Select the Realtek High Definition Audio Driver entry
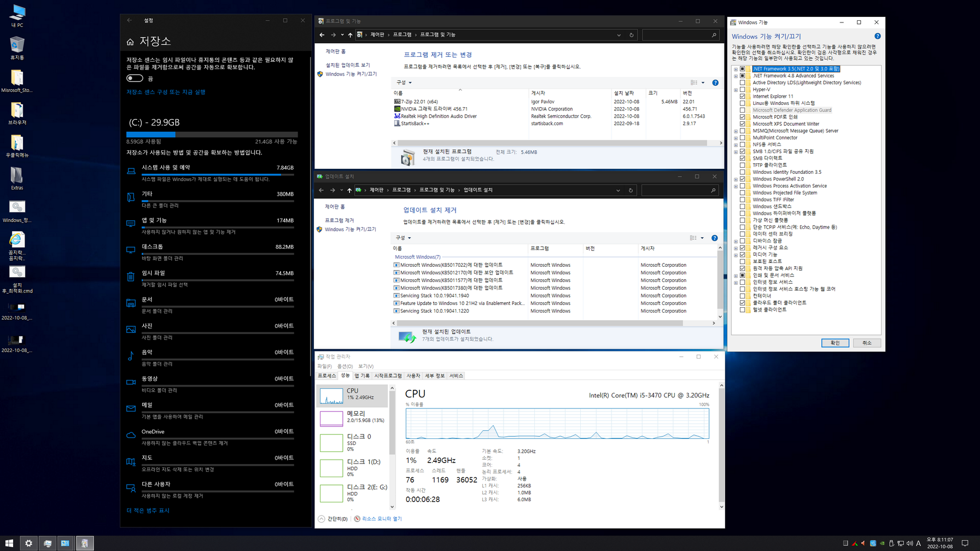This screenshot has width=980, height=551. (435, 116)
